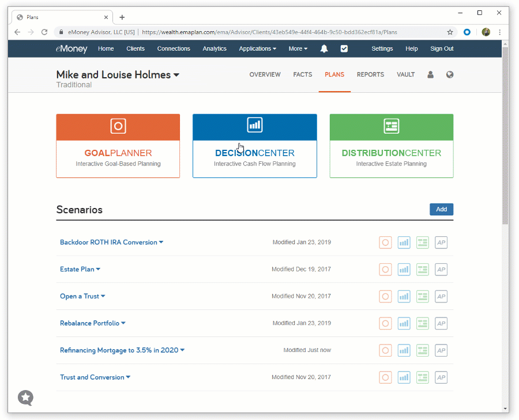Click the page vertical scrollbar

505,135
